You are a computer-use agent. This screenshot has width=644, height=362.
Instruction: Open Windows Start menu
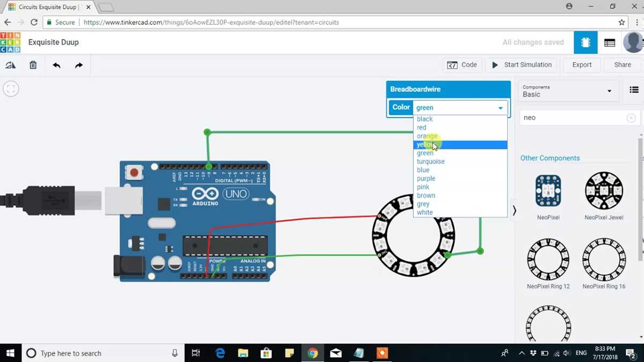(10, 353)
